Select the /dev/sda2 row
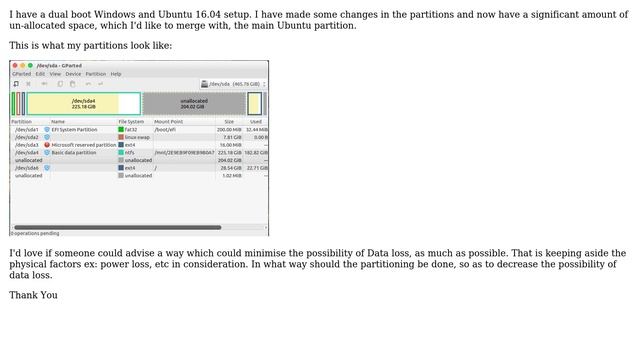Screen dimensions: 640x360 point(139,137)
